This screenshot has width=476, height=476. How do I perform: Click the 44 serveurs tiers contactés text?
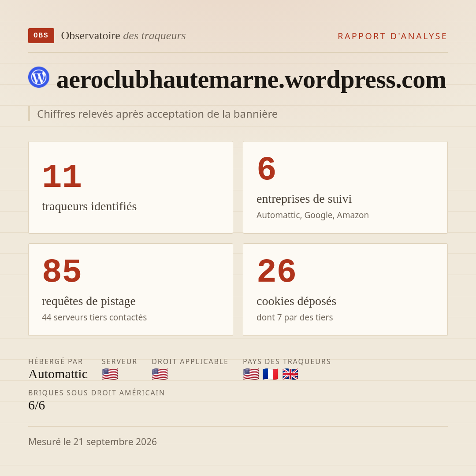94,317
